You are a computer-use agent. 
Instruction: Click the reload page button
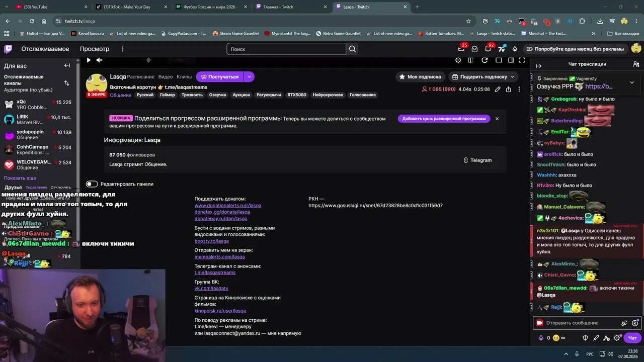click(32, 21)
